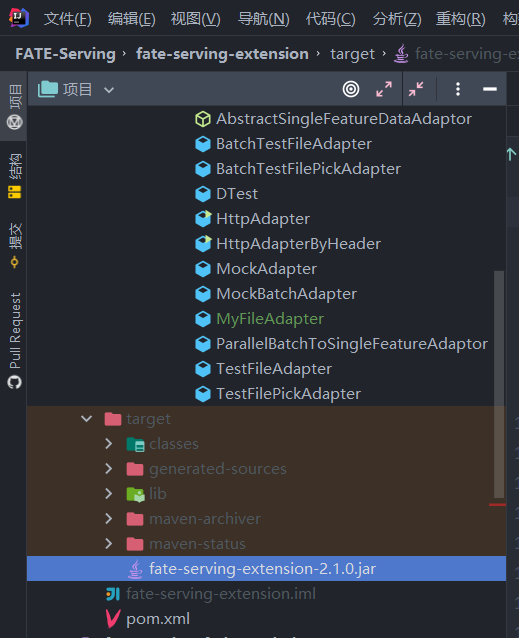Image resolution: width=519 pixels, height=638 pixels.
Task: Click AbstractSingleFeatureDataAdaptor abstract class icon
Action: pyautogui.click(x=203, y=119)
